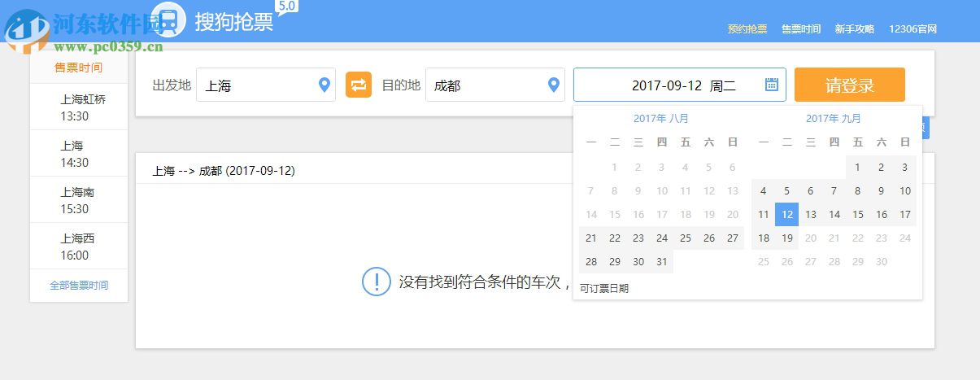Image resolution: width=980 pixels, height=380 pixels.
Task: Pick September 8 in the calendar
Action: pyautogui.click(x=857, y=191)
